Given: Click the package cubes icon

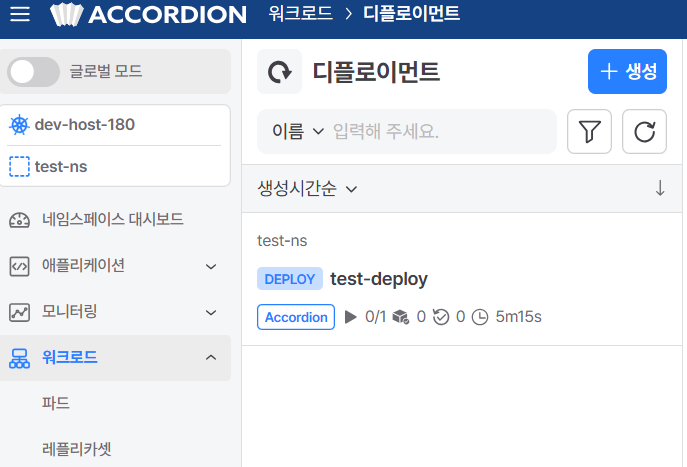Looking at the screenshot, I should click(x=400, y=317).
